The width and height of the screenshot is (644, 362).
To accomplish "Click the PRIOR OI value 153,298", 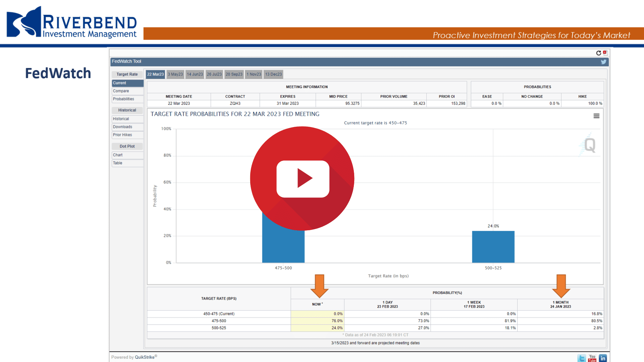I will coord(458,104).
